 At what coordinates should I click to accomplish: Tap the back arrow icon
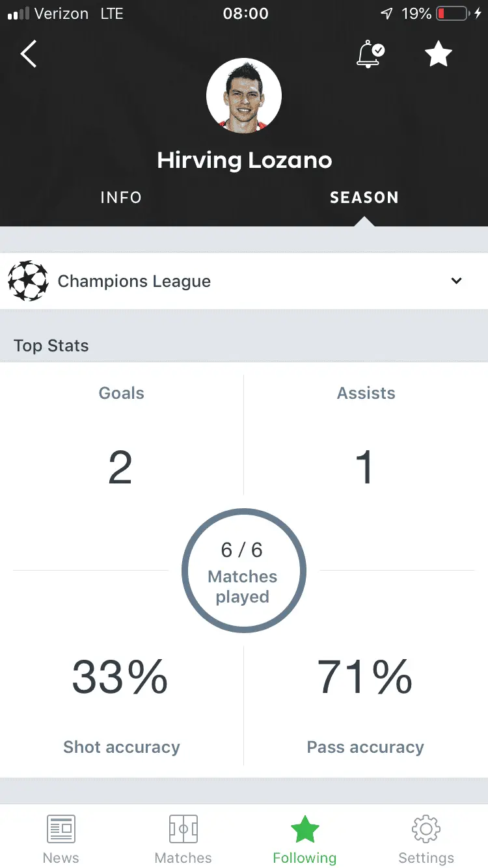(29, 54)
